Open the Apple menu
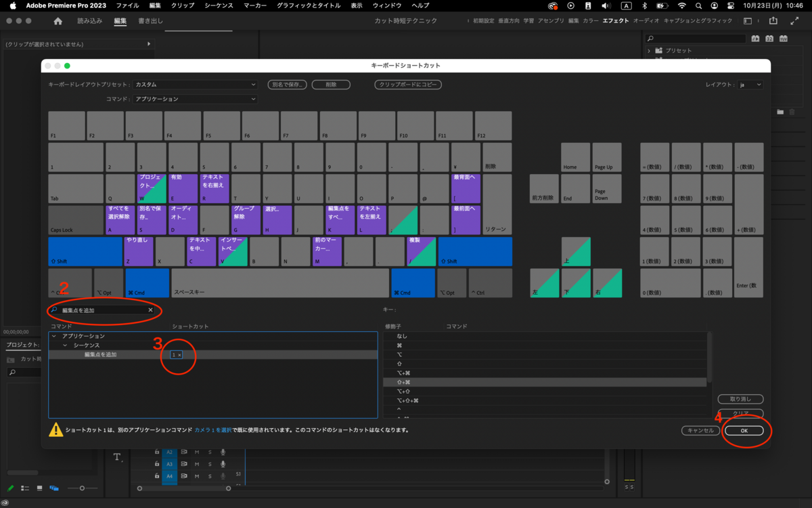Viewport: 812px width, 508px height. [x=12, y=5]
